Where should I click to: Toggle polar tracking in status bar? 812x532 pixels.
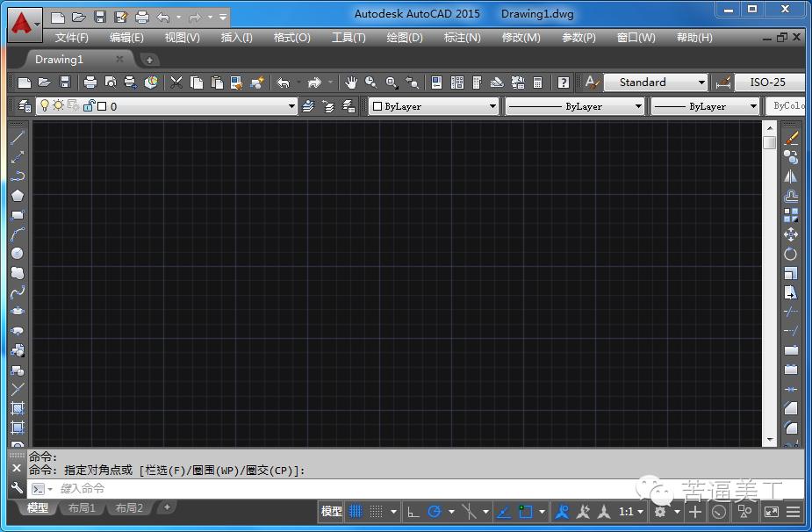434,511
